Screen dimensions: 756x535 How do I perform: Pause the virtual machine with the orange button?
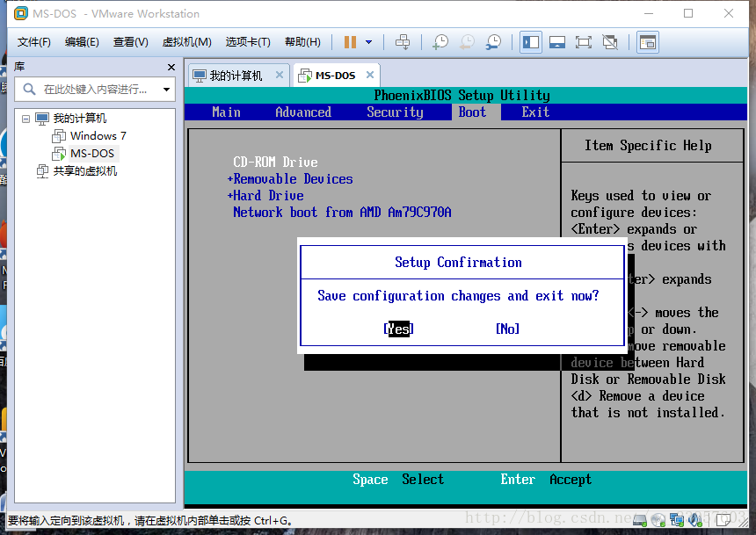350,42
